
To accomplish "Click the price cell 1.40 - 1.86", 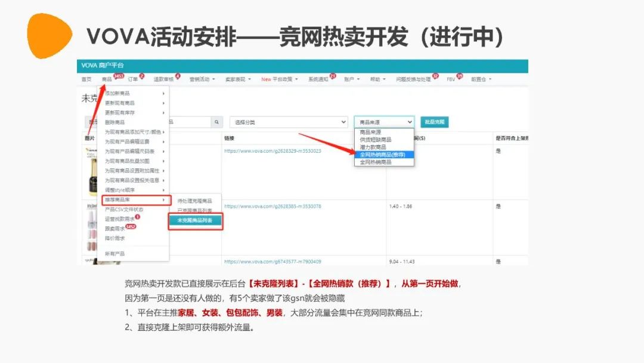I will point(401,207).
